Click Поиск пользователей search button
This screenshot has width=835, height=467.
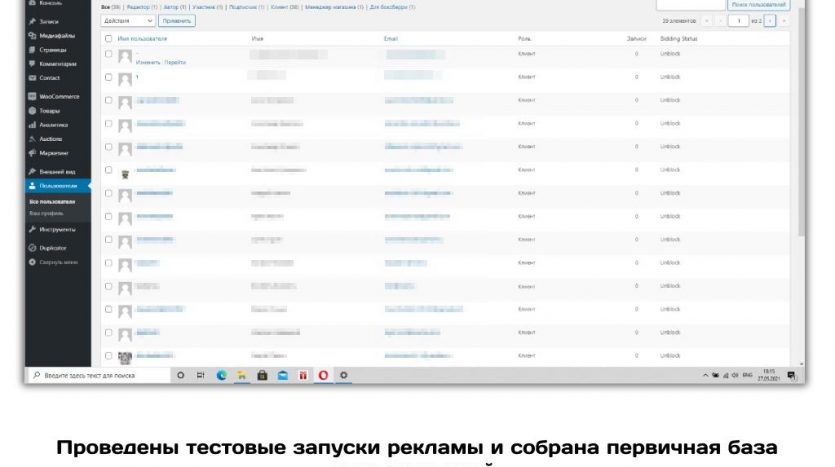point(759,5)
